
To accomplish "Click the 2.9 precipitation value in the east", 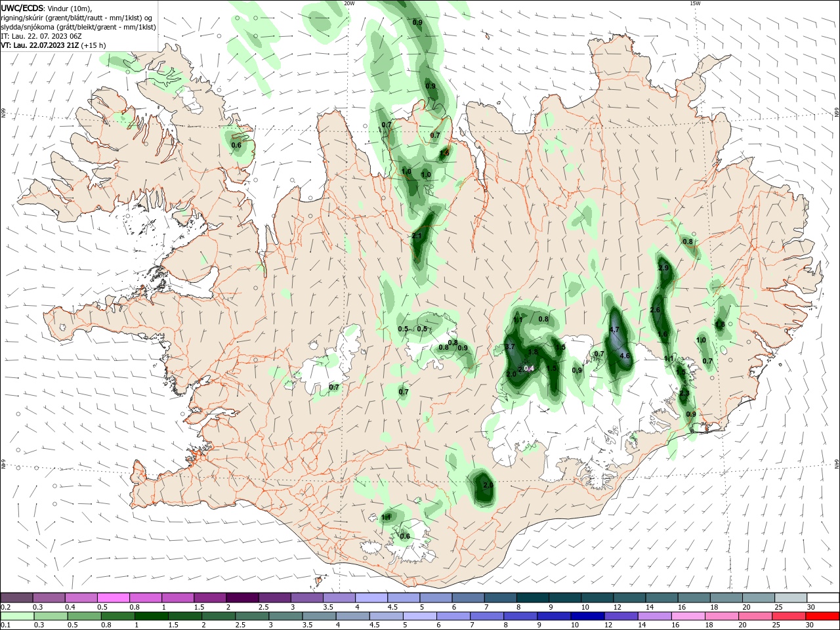I will pyautogui.click(x=663, y=268).
